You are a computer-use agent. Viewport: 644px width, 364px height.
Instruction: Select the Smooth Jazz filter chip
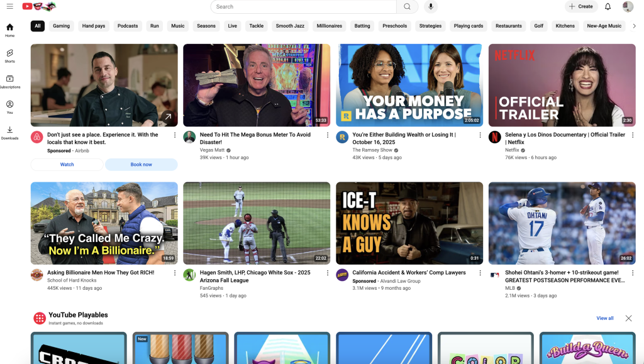click(x=290, y=26)
